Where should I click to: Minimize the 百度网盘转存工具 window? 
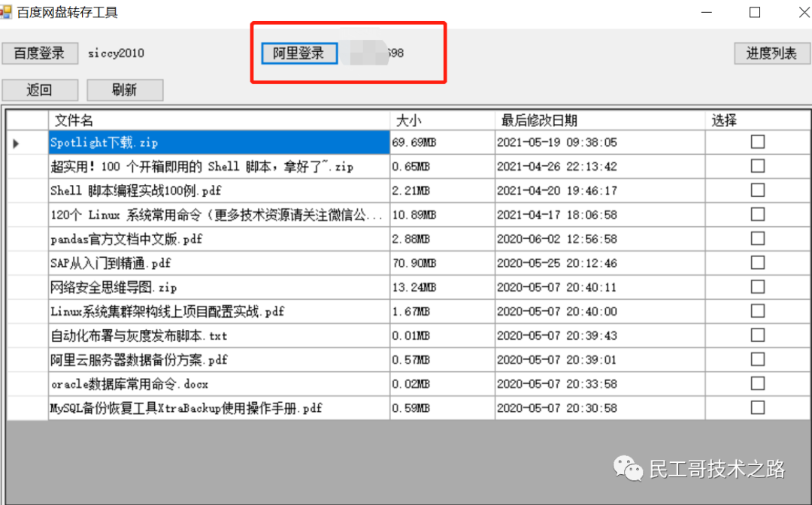706,12
